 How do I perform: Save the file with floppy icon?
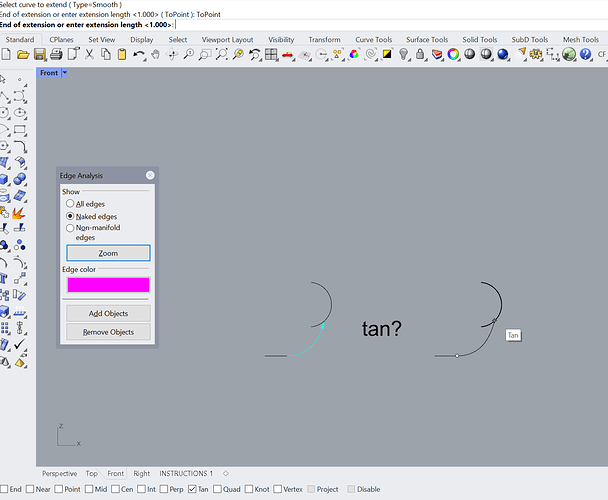pyautogui.click(x=40, y=54)
